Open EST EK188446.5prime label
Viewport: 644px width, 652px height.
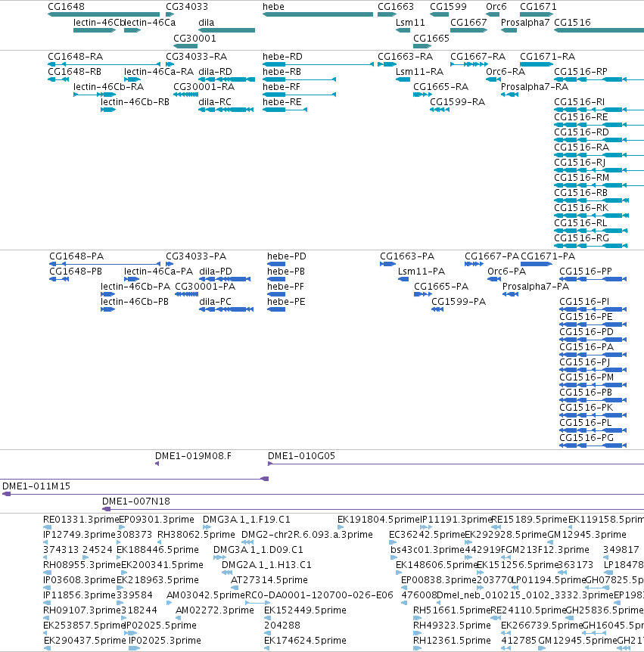coord(157,550)
